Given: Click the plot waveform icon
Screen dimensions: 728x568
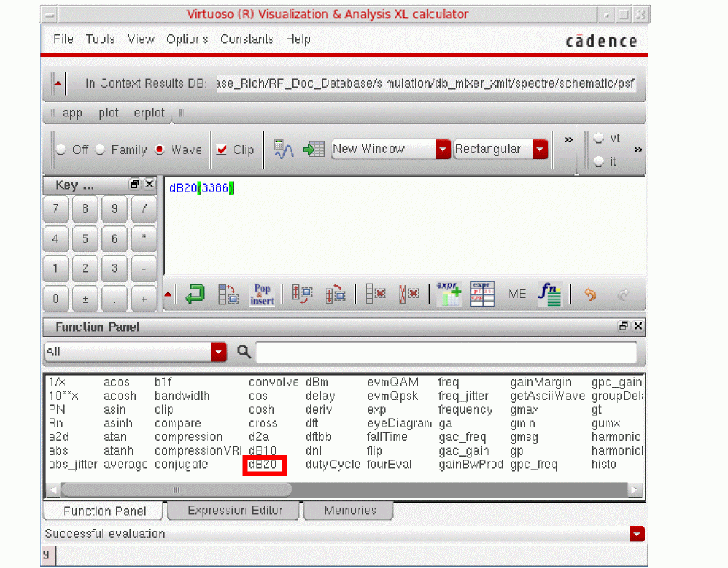Looking at the screenshot, I should tap(283, 149).
